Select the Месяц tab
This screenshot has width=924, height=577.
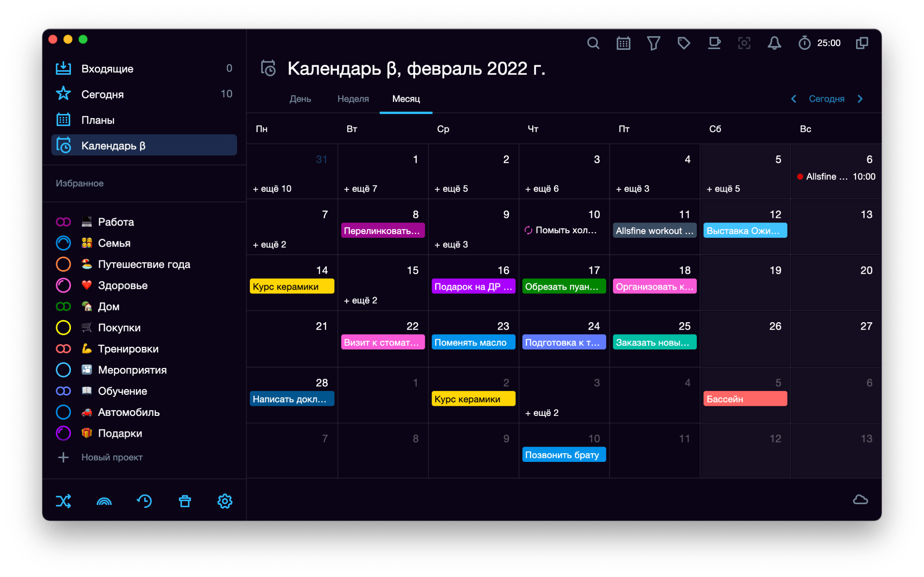[406, 99]
